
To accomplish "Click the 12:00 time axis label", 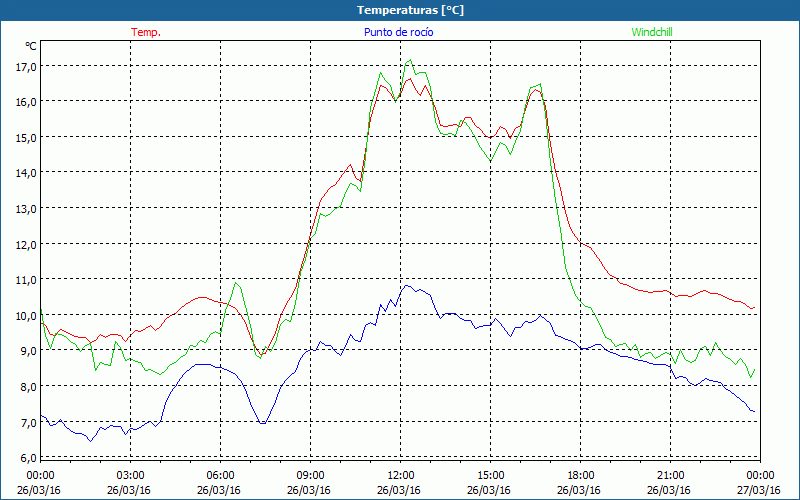I will click(401, 475).
